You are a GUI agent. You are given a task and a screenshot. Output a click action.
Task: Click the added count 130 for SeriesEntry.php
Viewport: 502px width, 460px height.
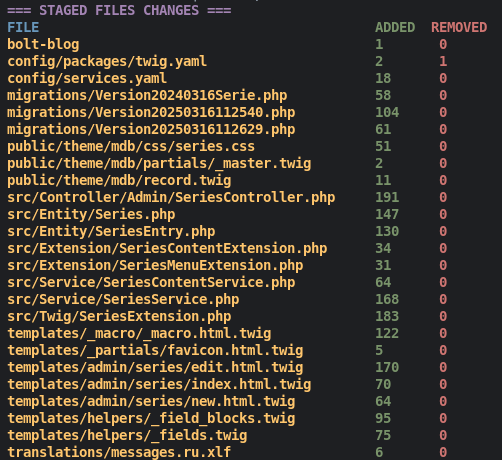[387, 232]
